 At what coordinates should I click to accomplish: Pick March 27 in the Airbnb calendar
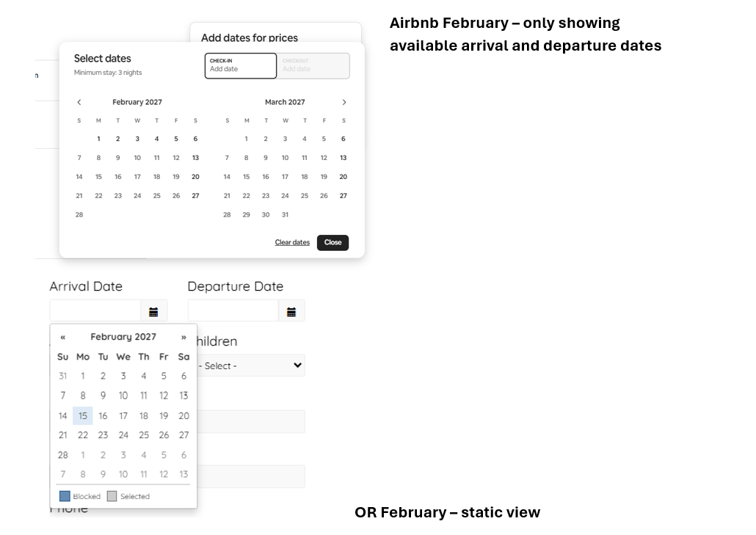(x=343, y=196)
